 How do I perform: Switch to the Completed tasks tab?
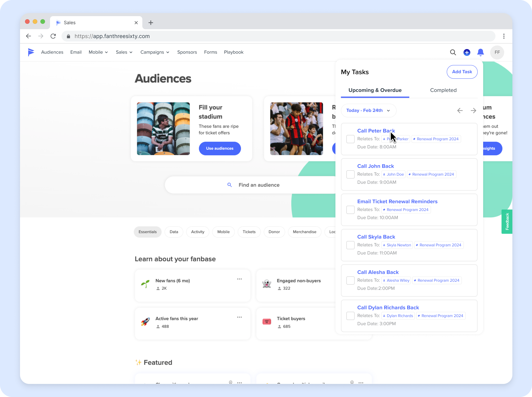coord(443,90)
